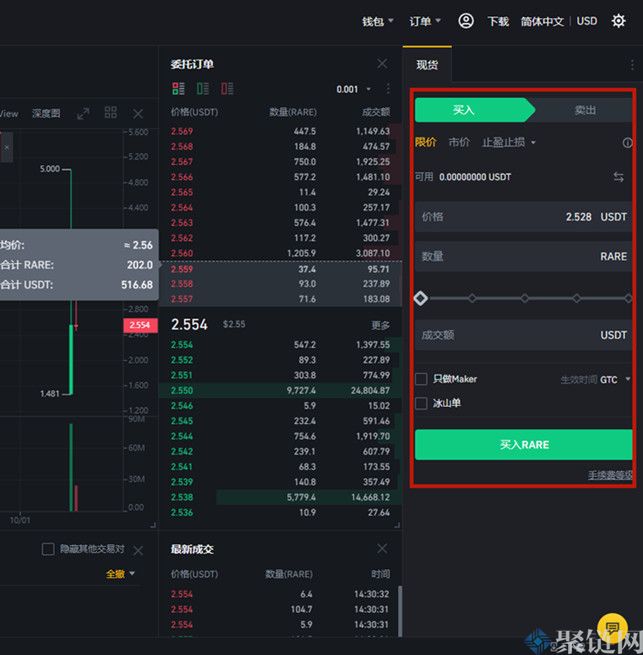Open the cancel all dropdown
Image resolution: width=643 pixels, height=655 pixels.
coord(120,574)
